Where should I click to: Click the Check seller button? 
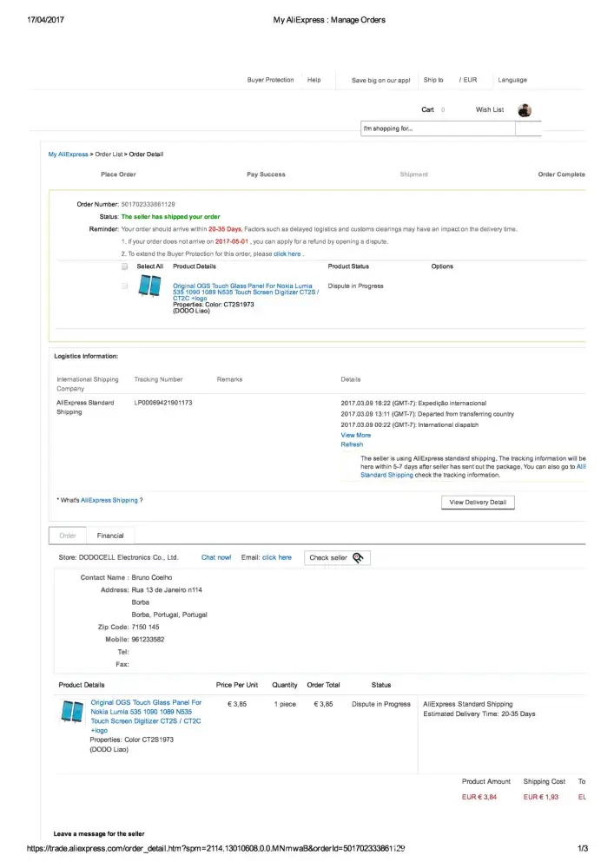point(337,557)
